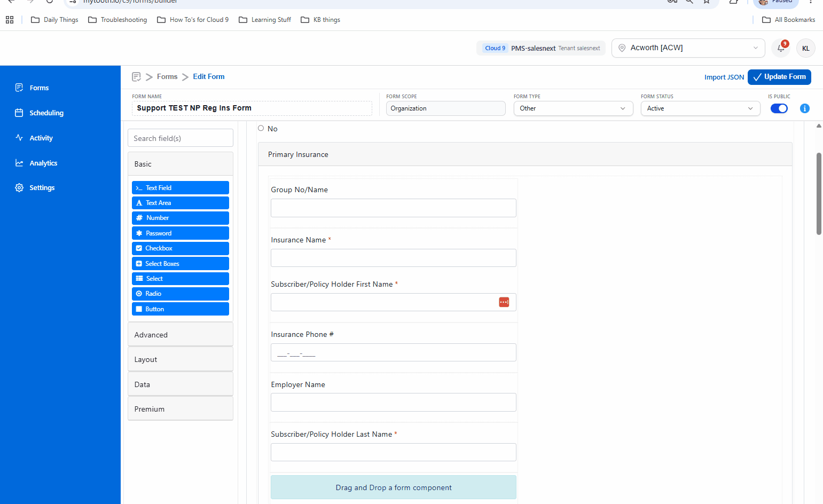Viewport: 823px width, 504px height.
Task: Go to Forms in sidebar
Action: pos(39,88)
